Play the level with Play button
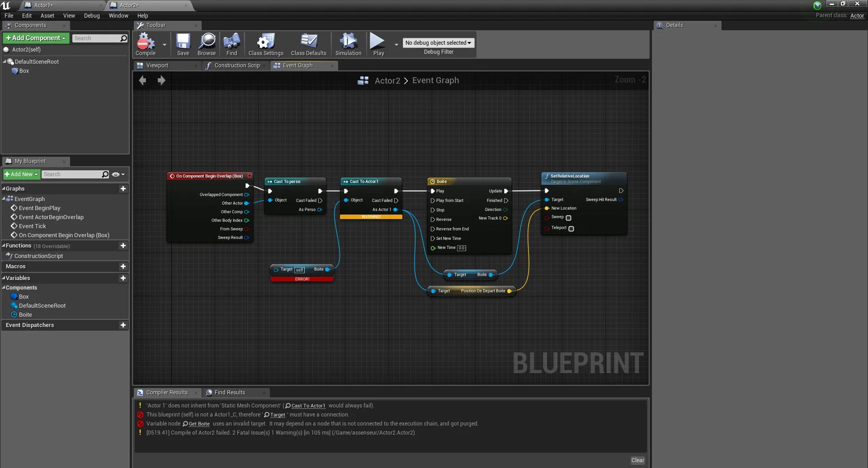This screenshot has width=868, height=468. click(x=378, y=44)
